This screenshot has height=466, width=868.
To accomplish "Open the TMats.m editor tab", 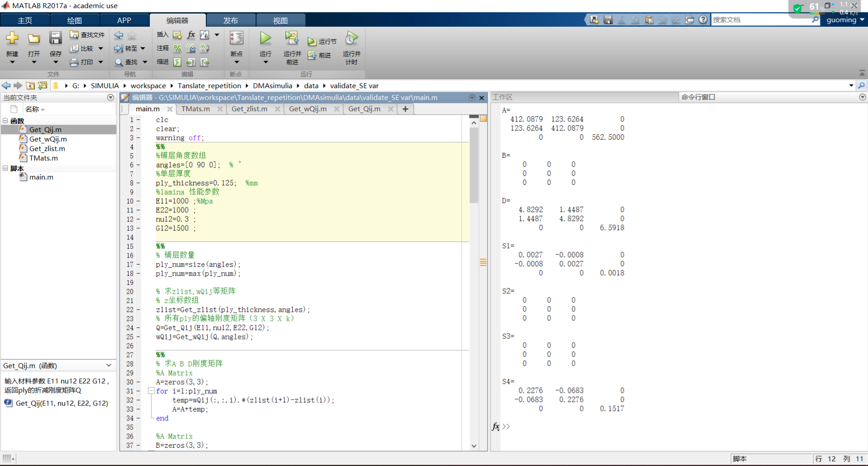I will (x=195, y=109).
